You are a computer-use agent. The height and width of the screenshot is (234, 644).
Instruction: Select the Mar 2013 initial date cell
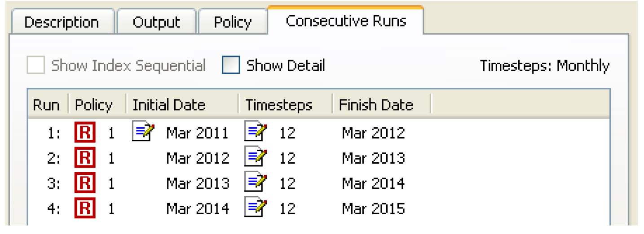click(x=198, y=183)
